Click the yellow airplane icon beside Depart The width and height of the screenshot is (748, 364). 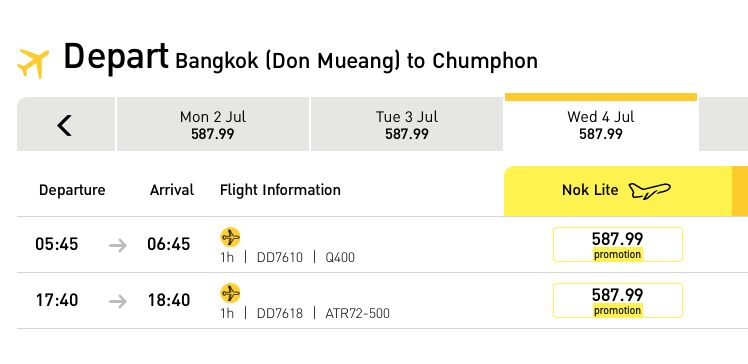click(33, 63)
